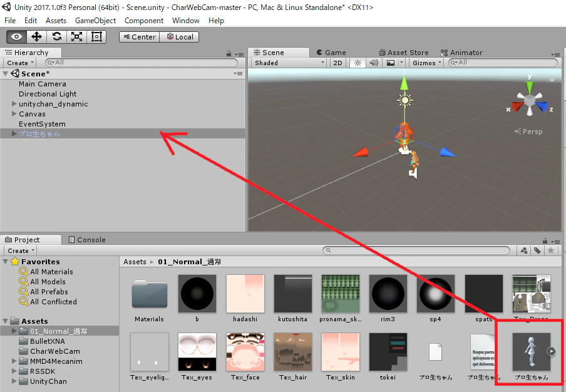Switch to the Asset Store tab
Image resolution: width=566 pixels, height=392 pixels.
tap(404, 53)
